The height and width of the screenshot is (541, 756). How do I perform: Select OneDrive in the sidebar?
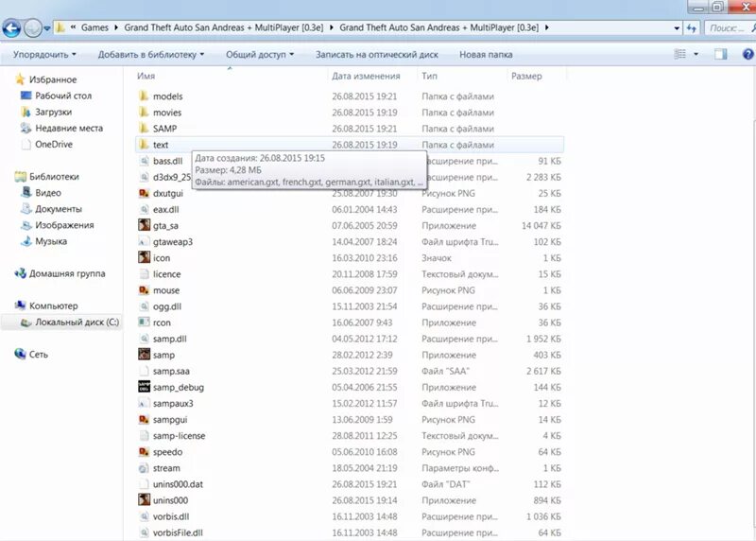point(54,145)
